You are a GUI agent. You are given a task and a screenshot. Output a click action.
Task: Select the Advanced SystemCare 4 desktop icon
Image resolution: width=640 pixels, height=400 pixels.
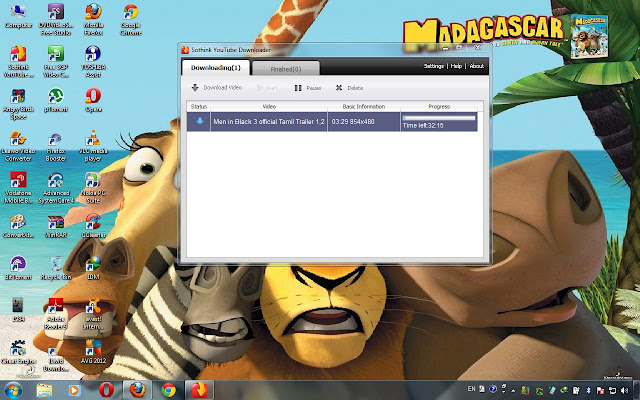point(56,188)
